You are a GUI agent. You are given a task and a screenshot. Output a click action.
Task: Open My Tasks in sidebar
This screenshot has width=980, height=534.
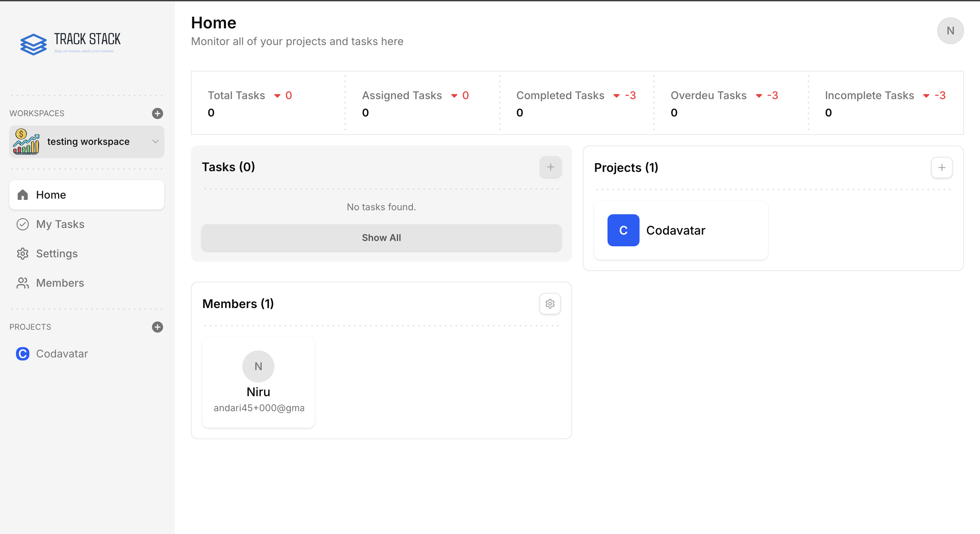60,224
